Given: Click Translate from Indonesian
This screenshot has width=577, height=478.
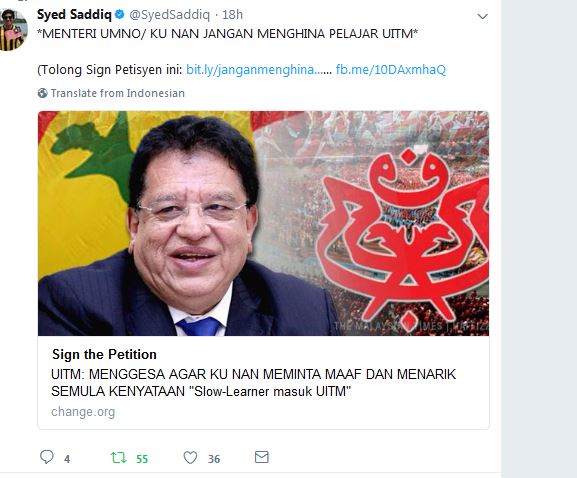Looking at the screenshot, I should (118, 93).
